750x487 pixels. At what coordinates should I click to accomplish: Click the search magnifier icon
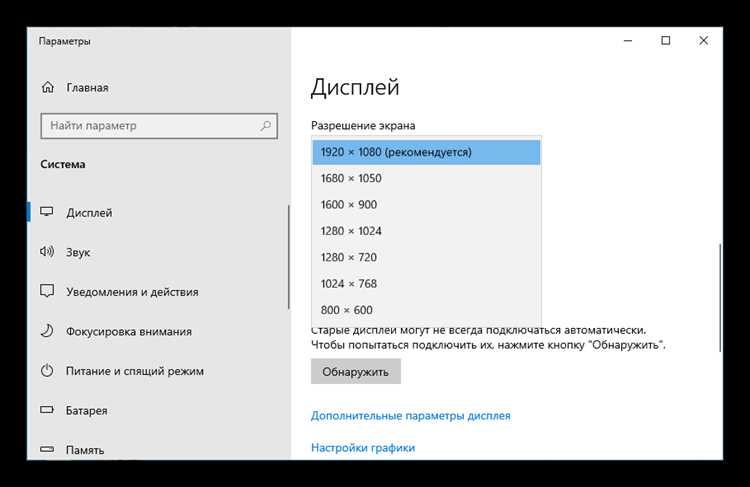click(x=265, y=126)
